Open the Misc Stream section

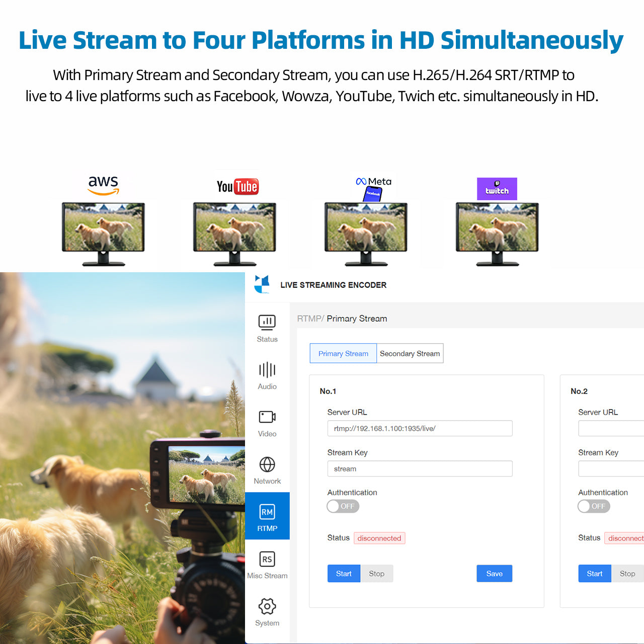[x=267, y=565]
